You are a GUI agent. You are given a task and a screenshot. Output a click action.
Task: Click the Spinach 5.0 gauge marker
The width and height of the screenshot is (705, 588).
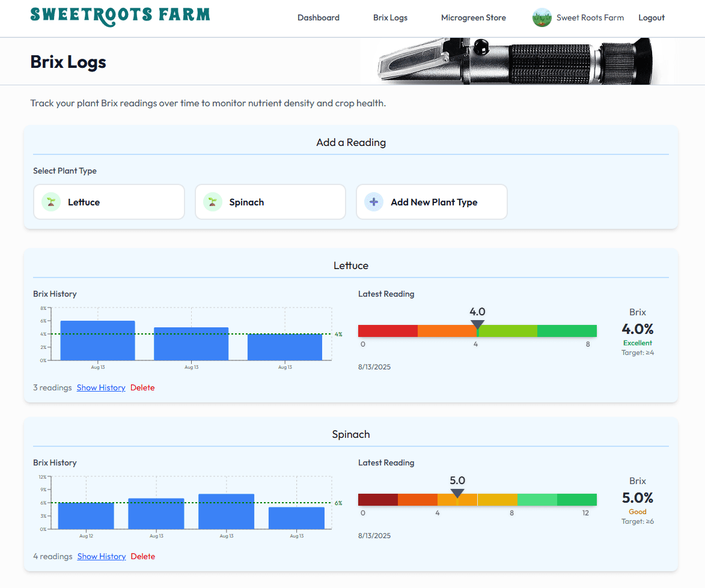click(x=457, y=493)
